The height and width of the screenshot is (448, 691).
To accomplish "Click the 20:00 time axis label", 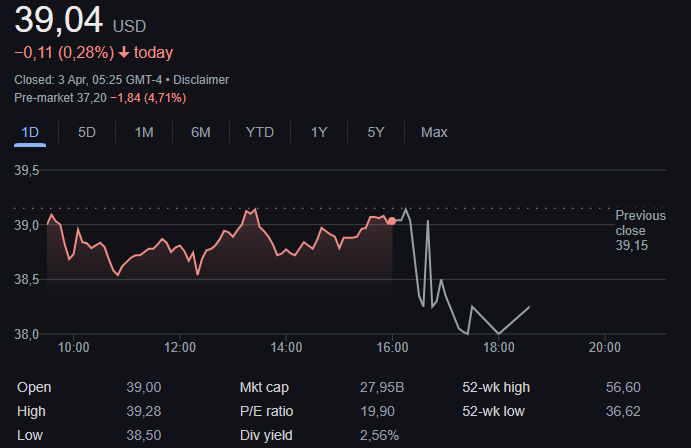I will (x=605, y=347).
